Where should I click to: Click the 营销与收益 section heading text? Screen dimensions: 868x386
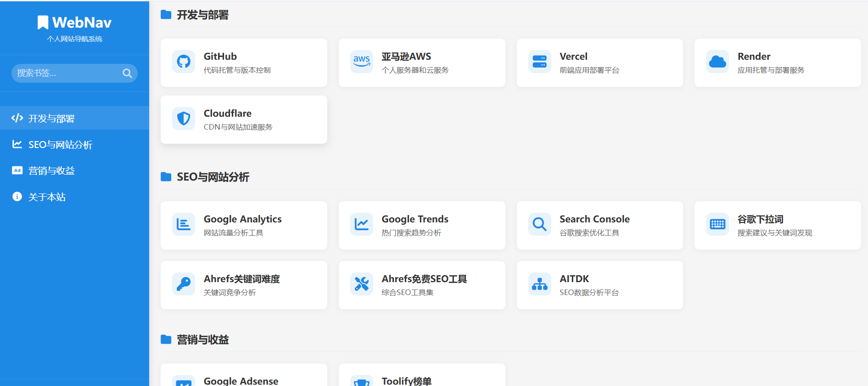(x=203, y=340)
